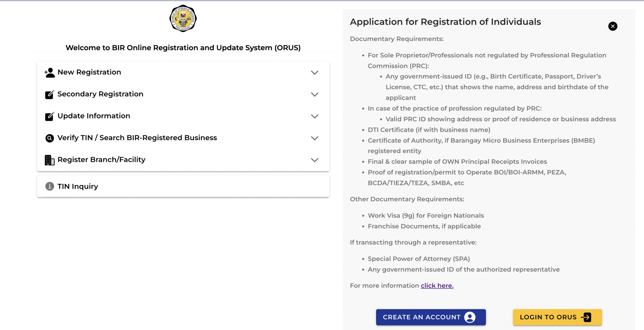Open the 'click here' information link
The height and width of the screenshot is (330, 644).
436,285
